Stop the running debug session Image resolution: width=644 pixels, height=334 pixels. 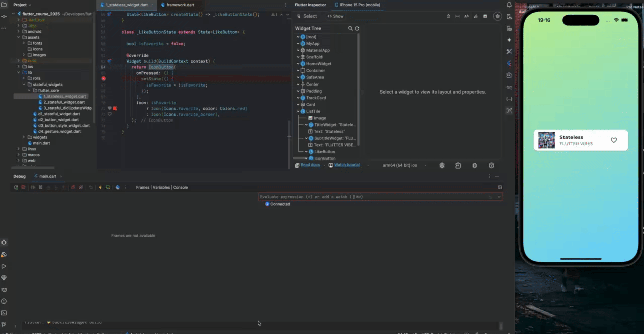coord(22,187)
